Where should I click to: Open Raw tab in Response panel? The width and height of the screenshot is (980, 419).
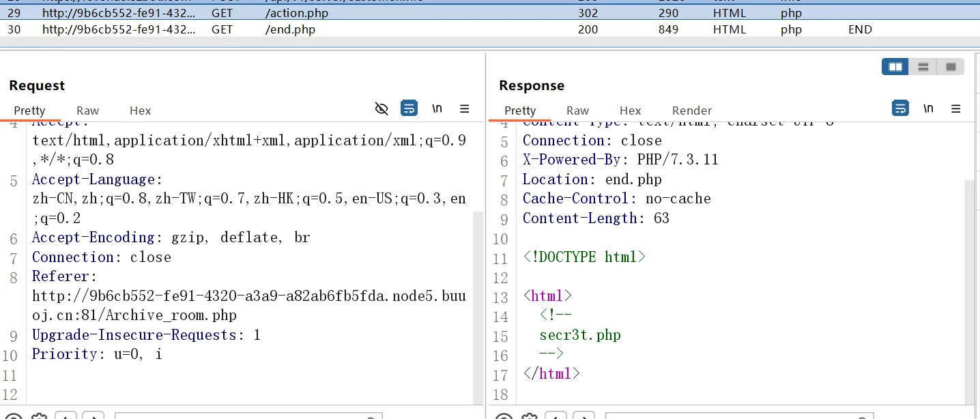coord(577,111)
